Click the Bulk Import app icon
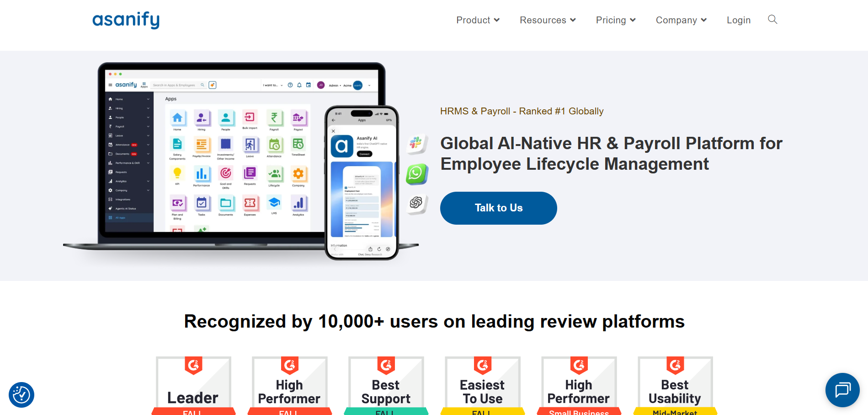The width and height of the screenshot is (868, 415). tap(250, 117)
